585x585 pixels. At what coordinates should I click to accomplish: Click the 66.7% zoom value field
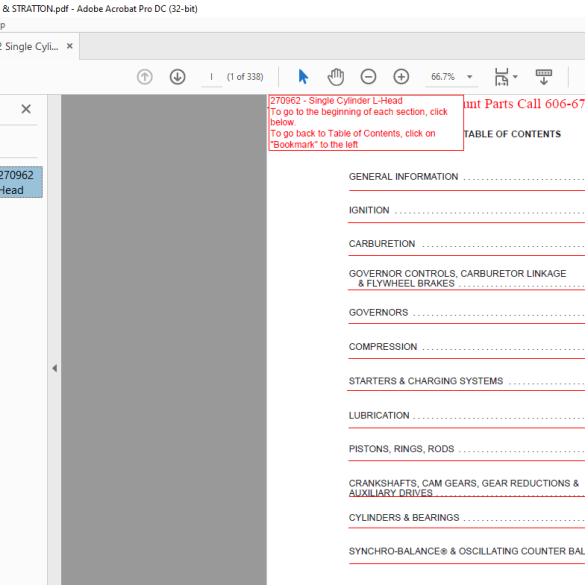(x=443, y=77)
